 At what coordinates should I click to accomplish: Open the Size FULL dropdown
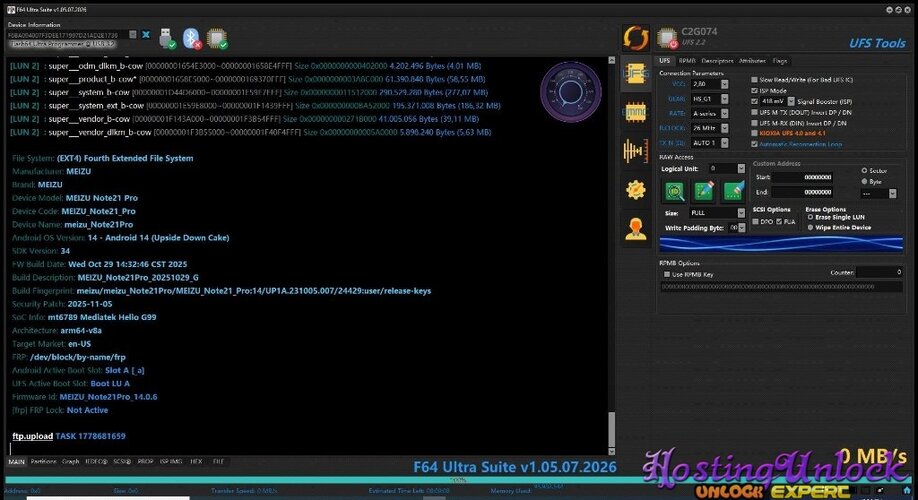coord(741,213)
